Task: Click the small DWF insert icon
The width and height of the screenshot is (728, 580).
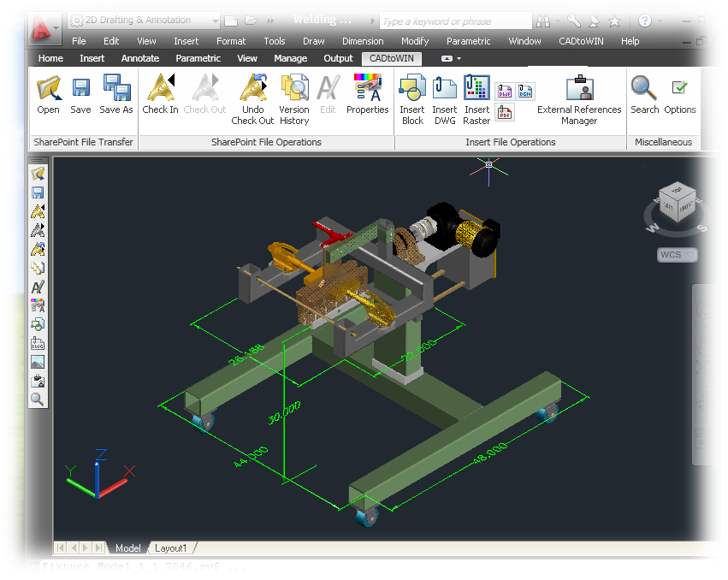Action: [505, 92]
